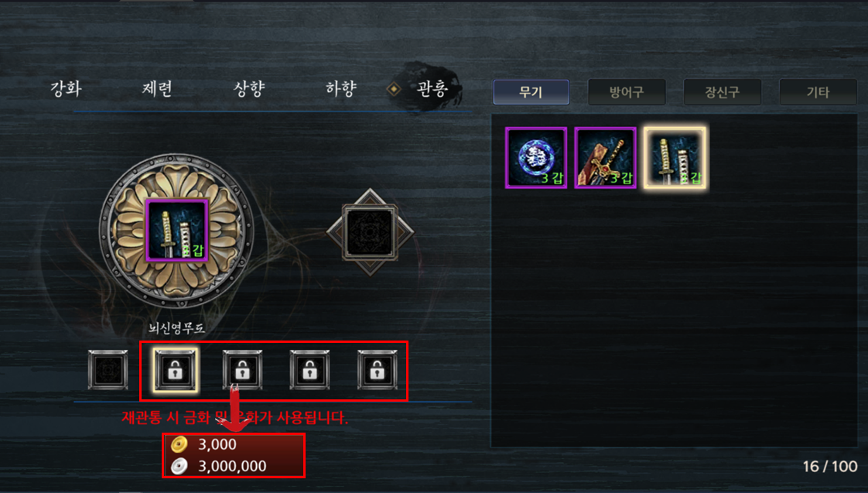
Task: Switch to the 강화 tab
Action: (x=66, y=89)
